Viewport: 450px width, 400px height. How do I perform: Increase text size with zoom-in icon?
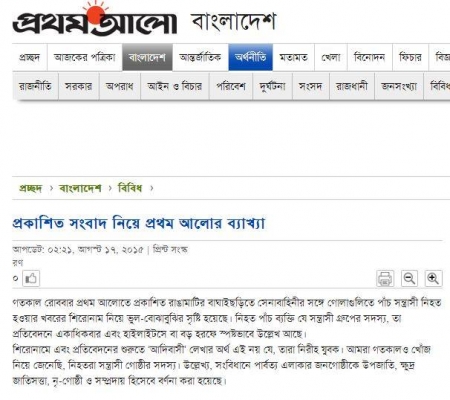point(433,278)
